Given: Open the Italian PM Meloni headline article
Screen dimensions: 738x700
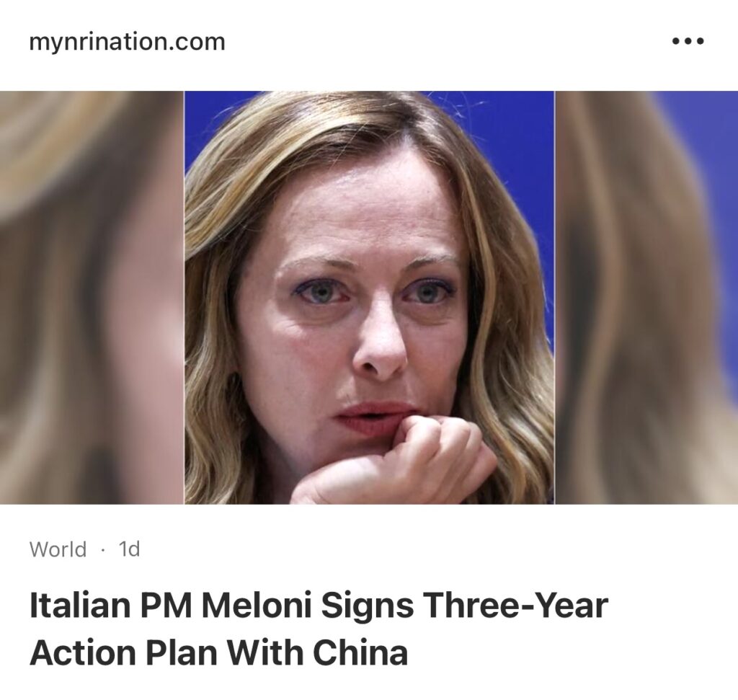Looking at the screenshot, I should [x=319, y=629].
